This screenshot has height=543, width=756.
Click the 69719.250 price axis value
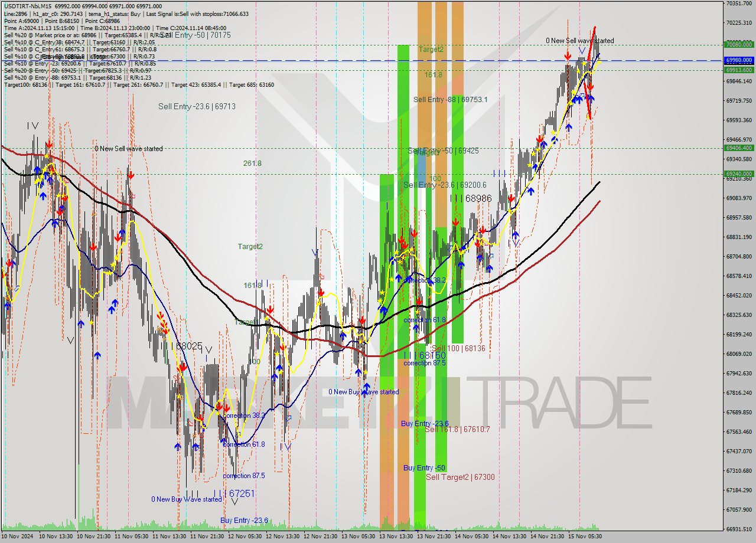739,100
